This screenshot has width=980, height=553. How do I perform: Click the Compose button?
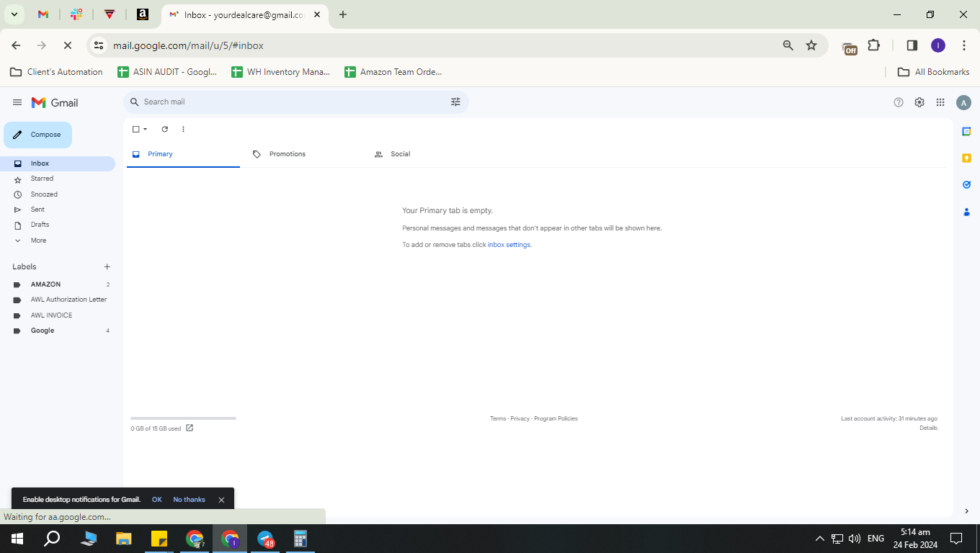[38, 135]
